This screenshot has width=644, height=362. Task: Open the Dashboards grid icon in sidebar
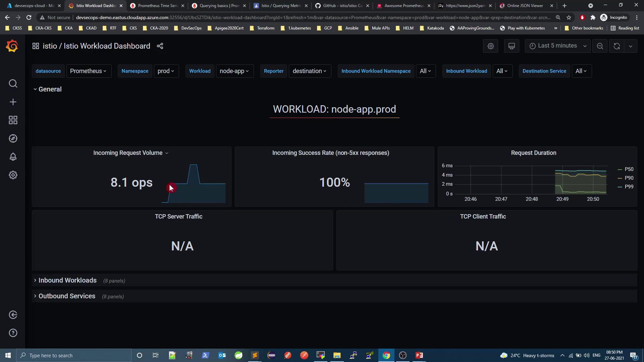point(13,120)
